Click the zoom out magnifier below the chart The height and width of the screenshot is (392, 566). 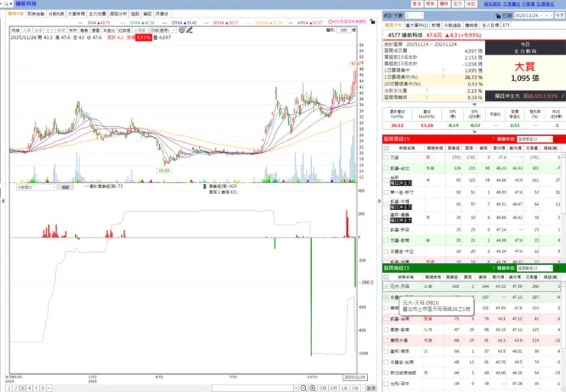coord(304,388)
